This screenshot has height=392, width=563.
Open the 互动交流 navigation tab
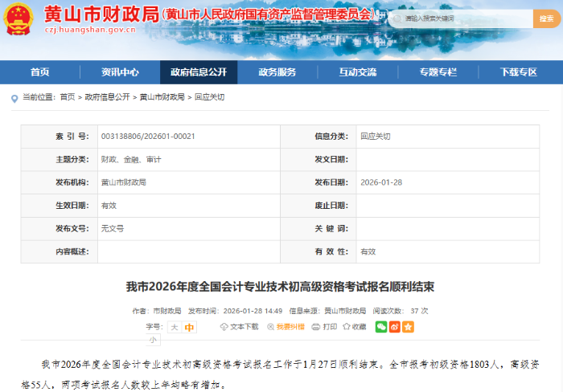[358, 72]
